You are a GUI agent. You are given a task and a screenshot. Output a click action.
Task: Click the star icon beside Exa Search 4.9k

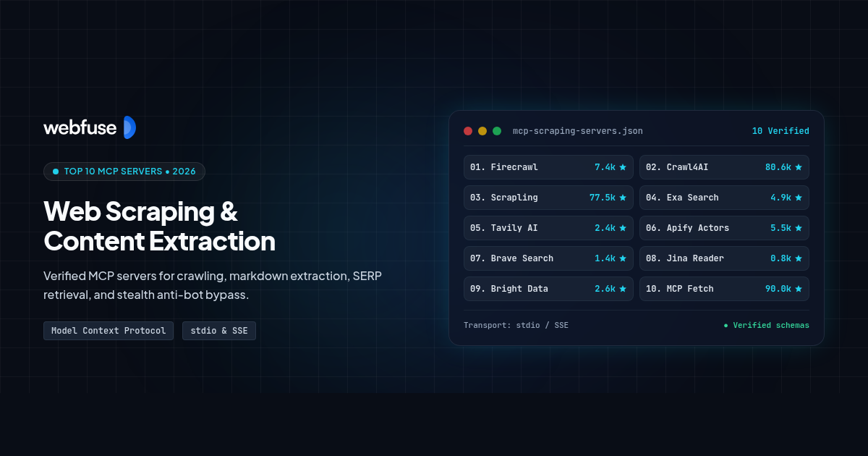tap(799, 198)
